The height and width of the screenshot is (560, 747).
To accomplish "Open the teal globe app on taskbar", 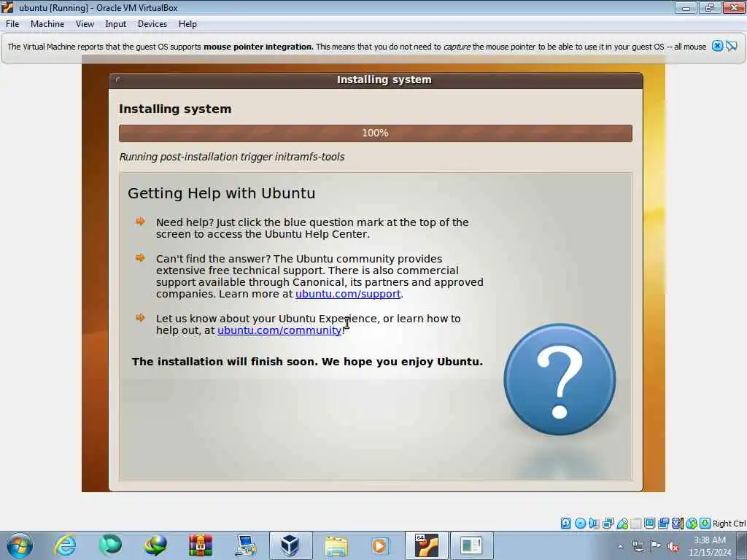I will [110, 545].
